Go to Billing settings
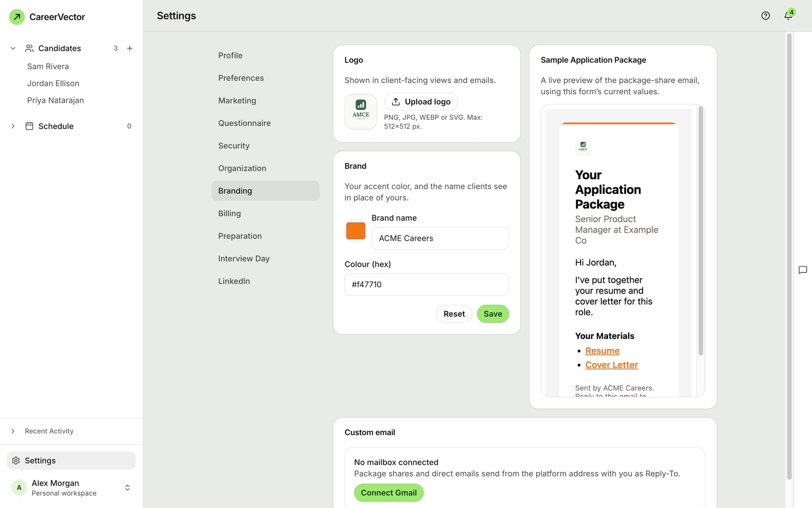The image size is (812, 508). 266,213
